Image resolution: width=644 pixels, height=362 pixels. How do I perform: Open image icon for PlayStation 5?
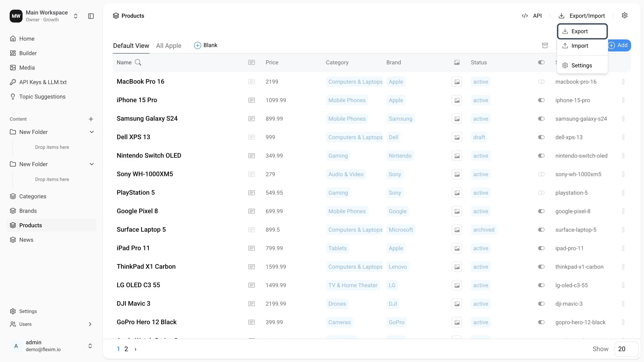coord(457,193)
